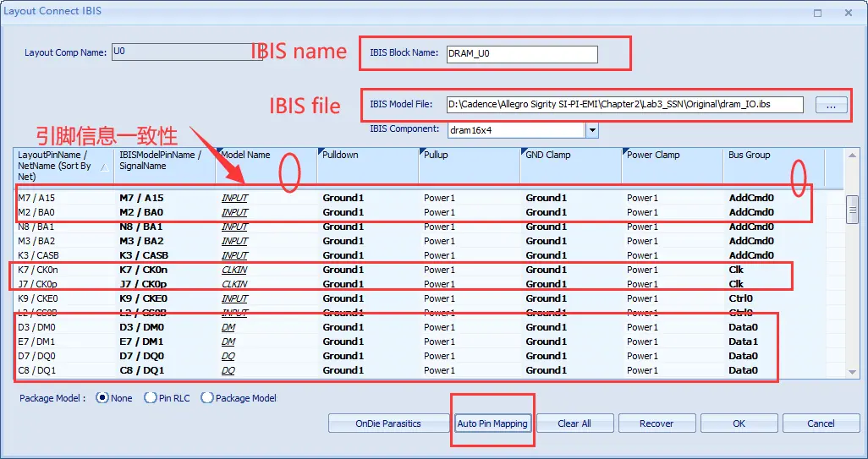Viewport: 868px width, 459px height.
Task: Open INPUT model link for K3 / CASB
Action: [x=234, y=255]
